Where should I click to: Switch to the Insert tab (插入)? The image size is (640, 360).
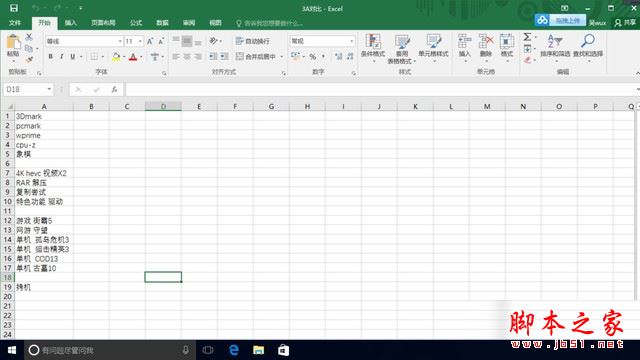click(71, 23)
